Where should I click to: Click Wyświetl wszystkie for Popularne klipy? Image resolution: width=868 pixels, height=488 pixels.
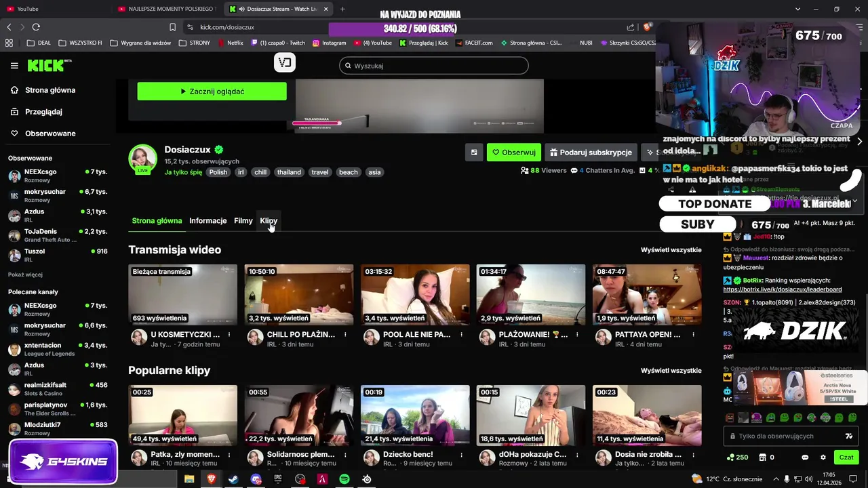pyautogui.click(x=671, y=371)
